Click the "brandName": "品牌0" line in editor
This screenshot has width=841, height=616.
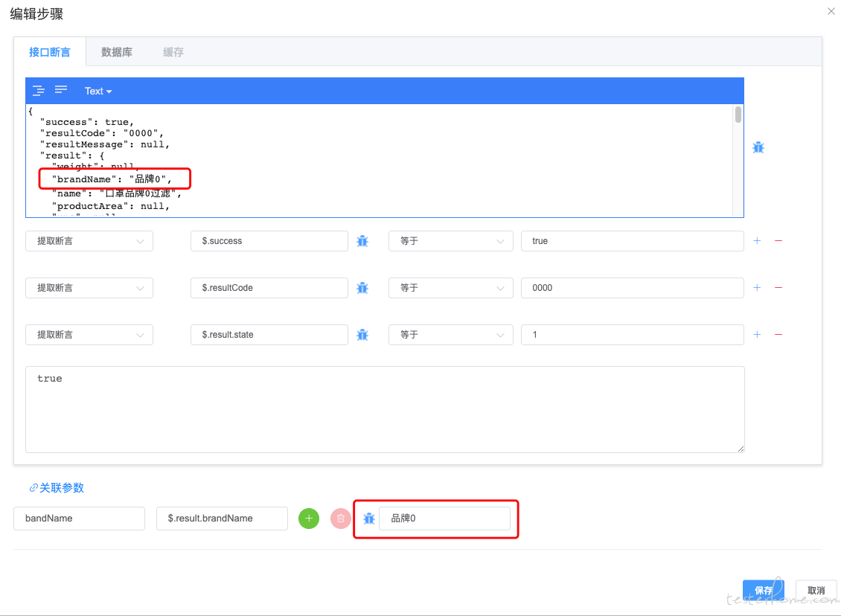click(112, 179)
